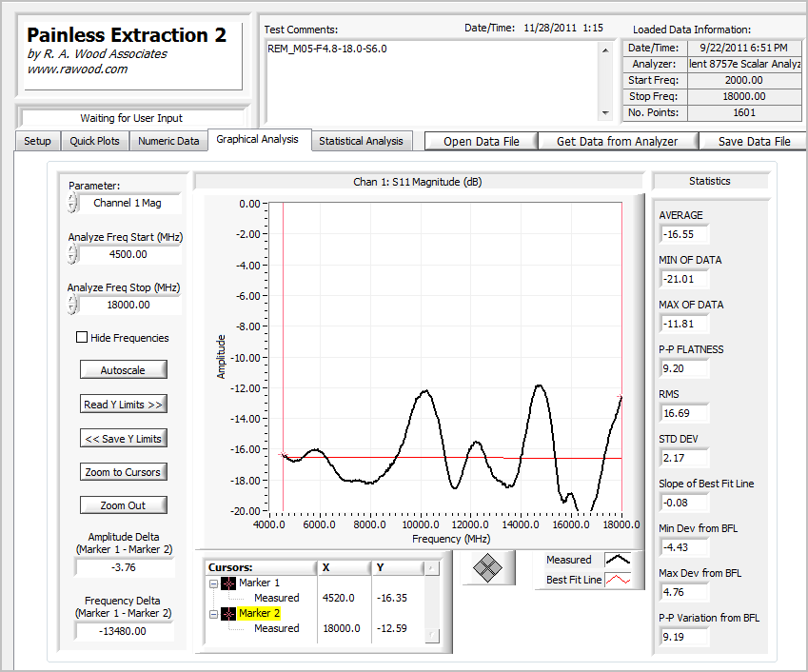Decrease the Analyze Freq Start value
This screenshot has height=672, width=808.
point(71,259)
